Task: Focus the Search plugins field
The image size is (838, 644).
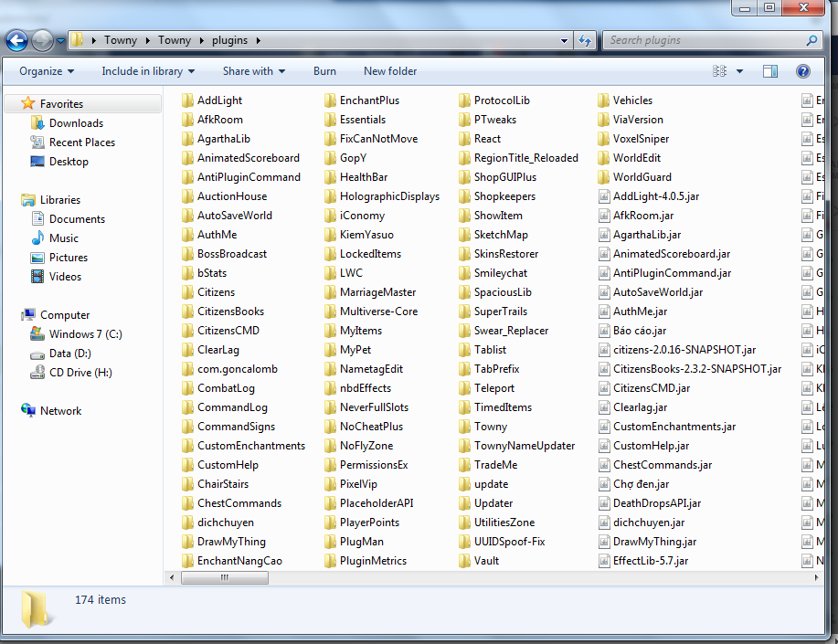Action: tap(713, 40)
